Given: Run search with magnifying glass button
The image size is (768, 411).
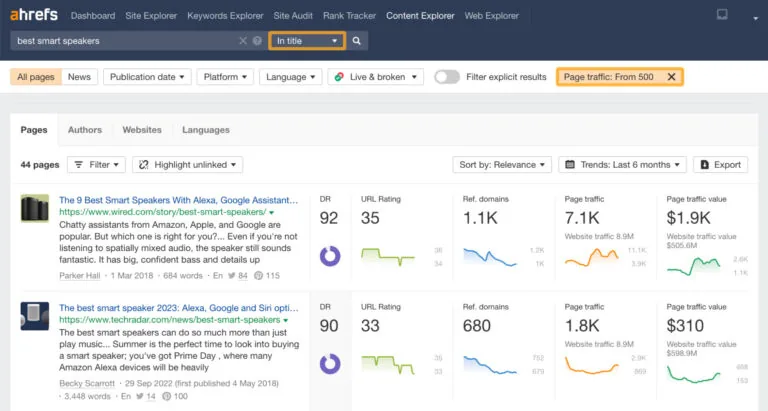Looking at the screenshot, I should coord(357,41).
